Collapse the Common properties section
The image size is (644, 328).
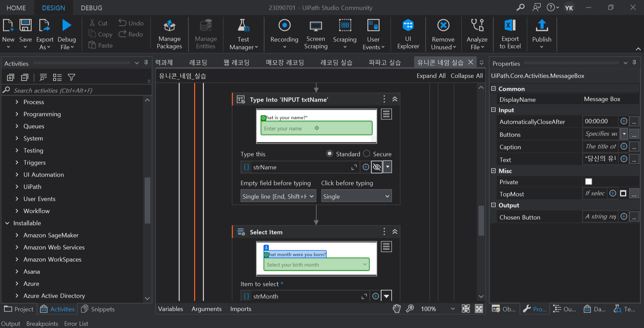[x=494, y=88]
